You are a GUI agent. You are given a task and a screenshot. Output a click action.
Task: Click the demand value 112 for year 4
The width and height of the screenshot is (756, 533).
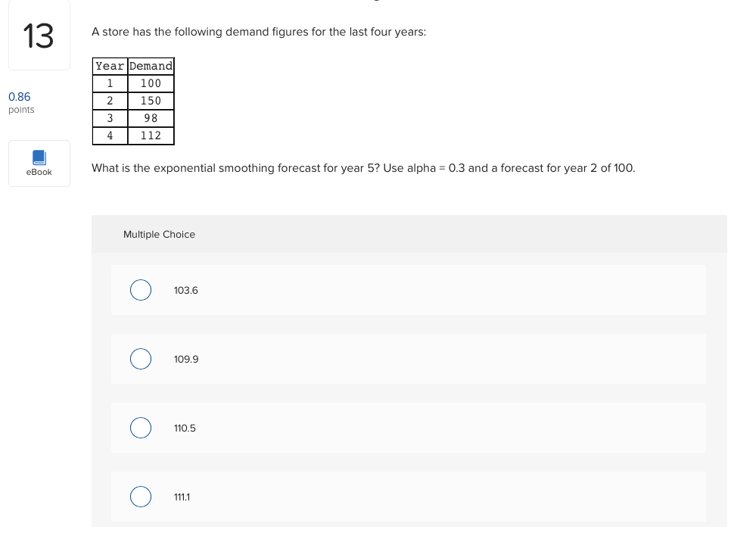[x=151, y=136]
